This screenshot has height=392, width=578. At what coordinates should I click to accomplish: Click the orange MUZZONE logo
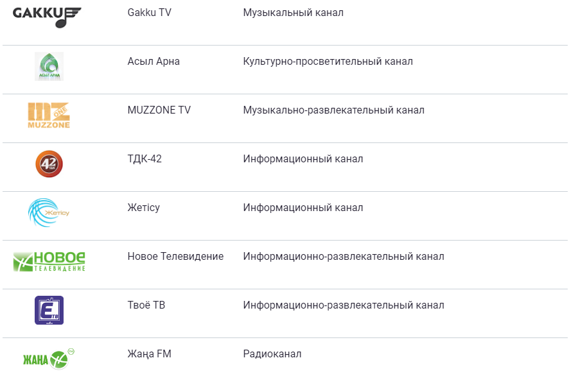tap(49, 115)
